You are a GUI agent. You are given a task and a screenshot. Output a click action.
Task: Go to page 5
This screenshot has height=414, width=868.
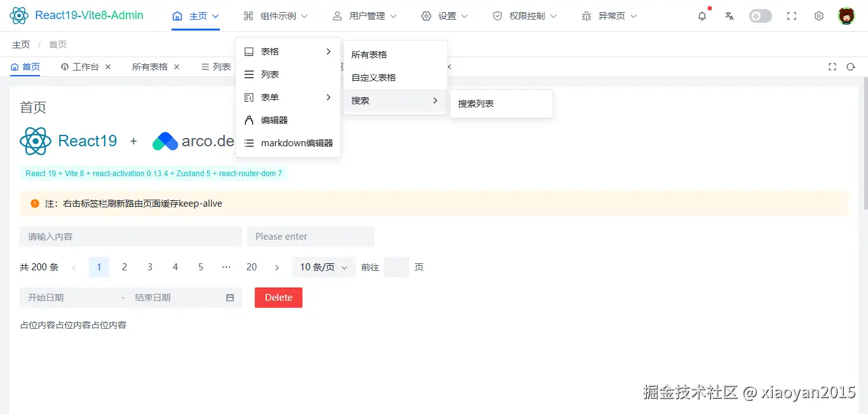point(201,267)
